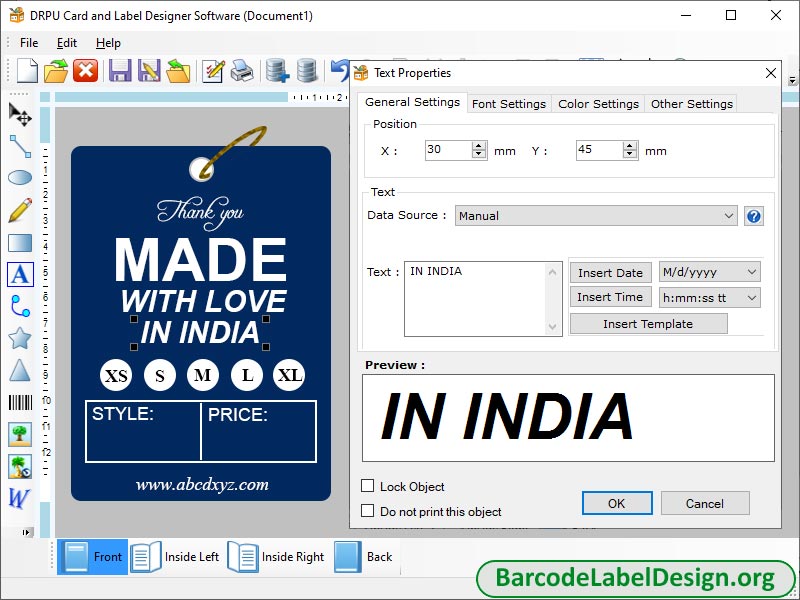Select the Front card side
Screen dimensions: 800x600
(92, 557)
